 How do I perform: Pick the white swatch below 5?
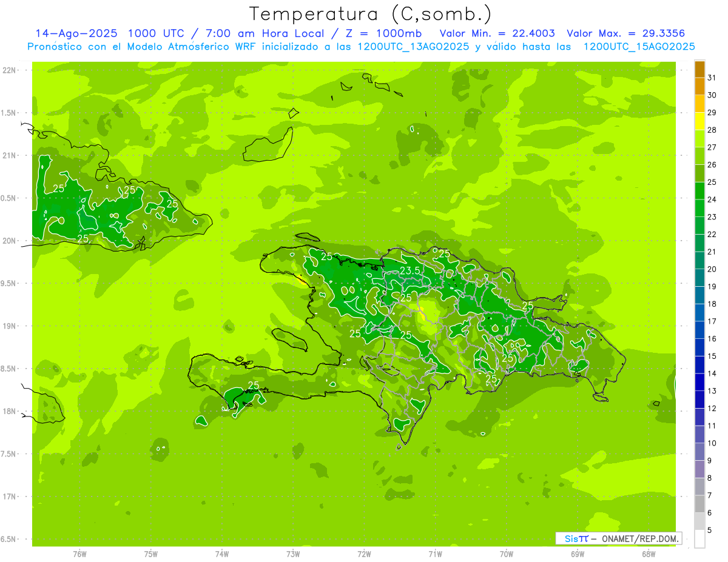[x=699, y=539]
